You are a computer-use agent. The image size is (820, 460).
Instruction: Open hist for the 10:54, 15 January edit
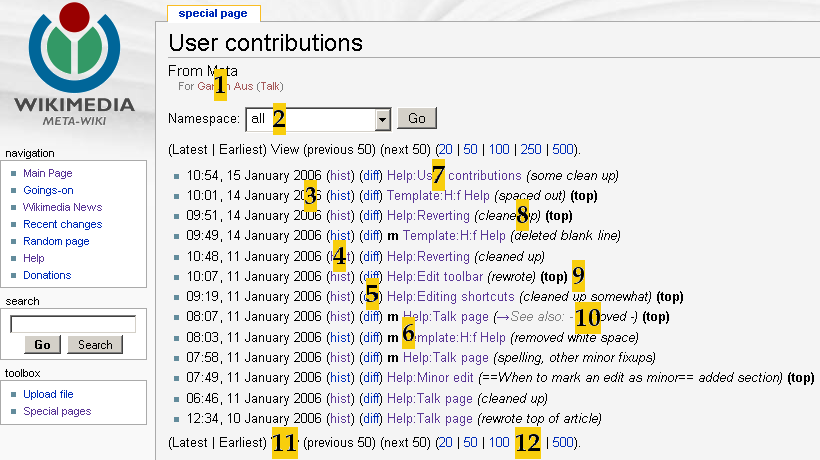click(x=340, y=176)
